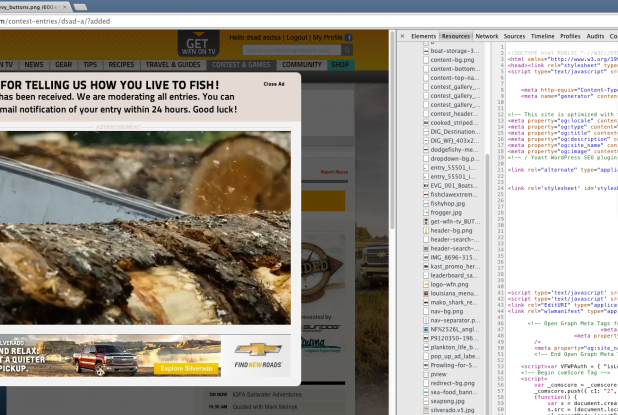Open the My Profile link
The image size is (618, 415).
[328, 37]
